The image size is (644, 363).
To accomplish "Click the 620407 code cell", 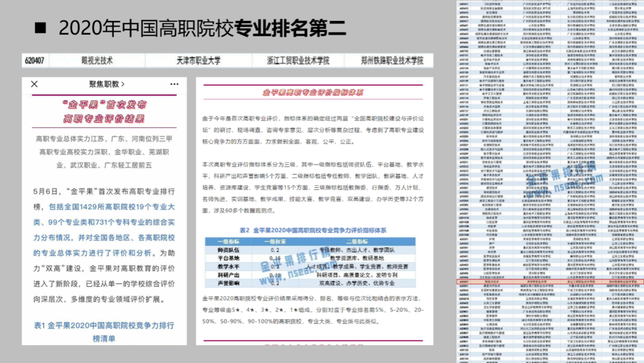I will pyautogui.click(x=35, y=60).
